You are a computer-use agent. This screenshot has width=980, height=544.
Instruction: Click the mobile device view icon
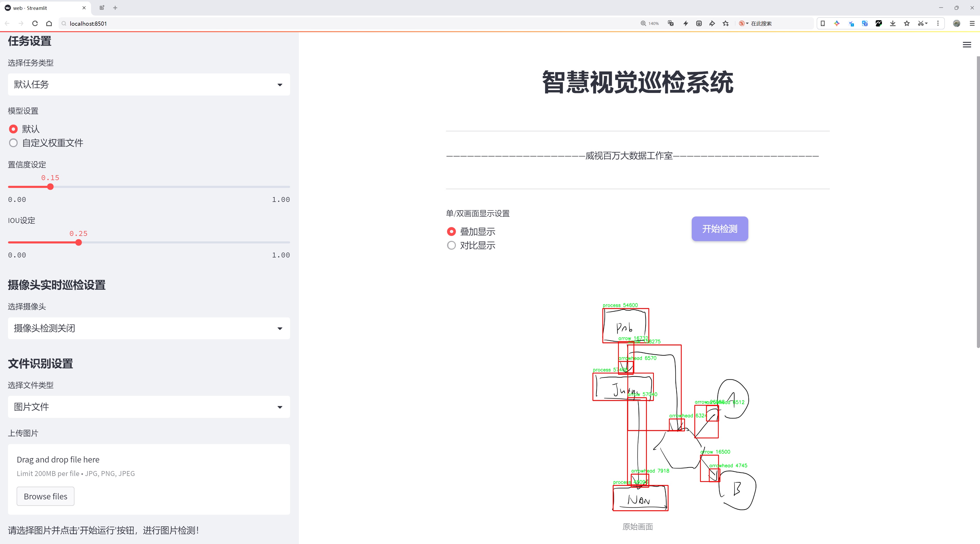823,23
